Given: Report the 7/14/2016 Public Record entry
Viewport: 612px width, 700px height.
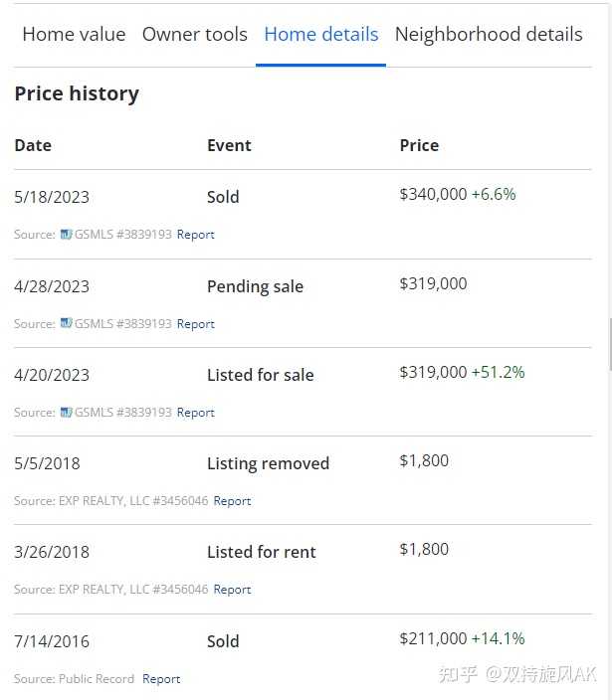Looking at the screenshot, I should tap(161, 678).
